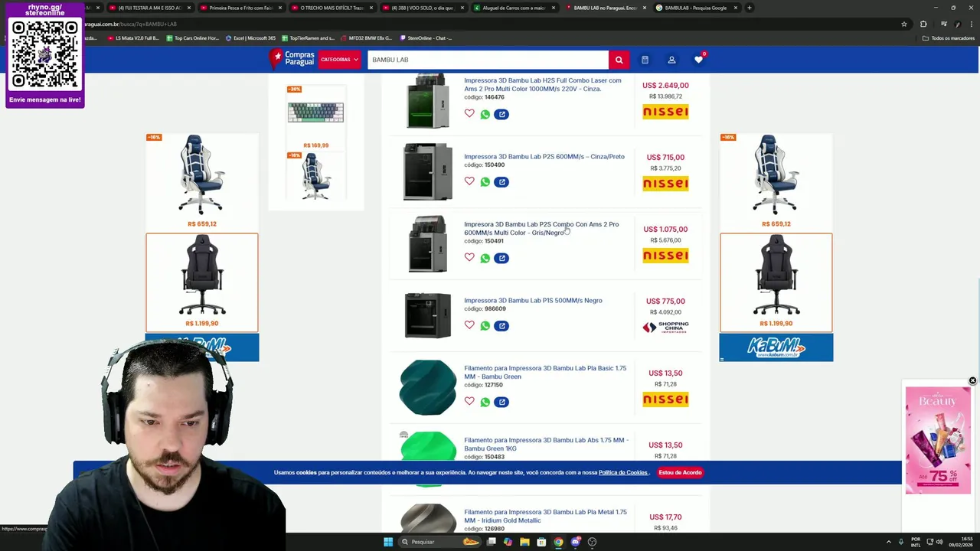Open H2S Full Combo Laser external link icon
The height and width of the screenshot is (551, 980).
[x=501, y=114]
